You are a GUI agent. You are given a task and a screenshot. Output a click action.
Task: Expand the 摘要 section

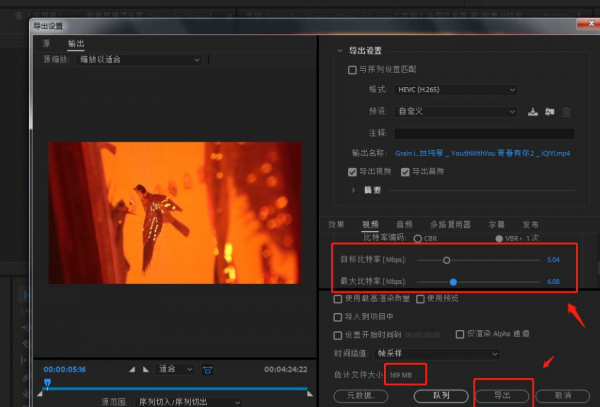click(x=353, y=190)
